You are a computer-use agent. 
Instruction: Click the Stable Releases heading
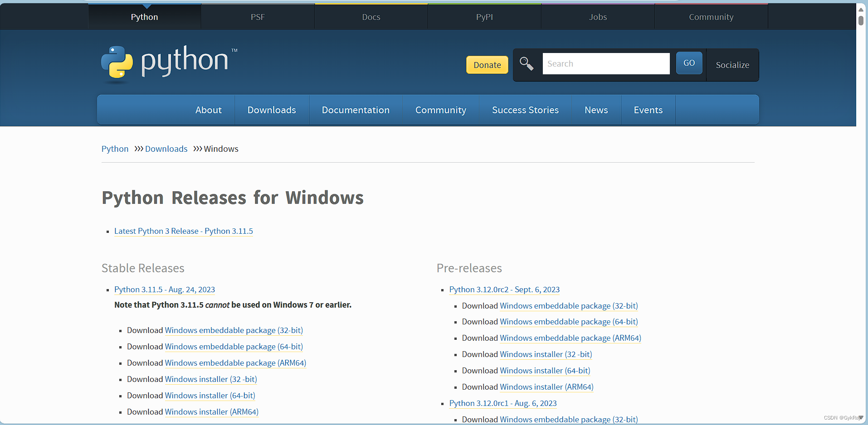pyautogui.click(x=143, y=268)
